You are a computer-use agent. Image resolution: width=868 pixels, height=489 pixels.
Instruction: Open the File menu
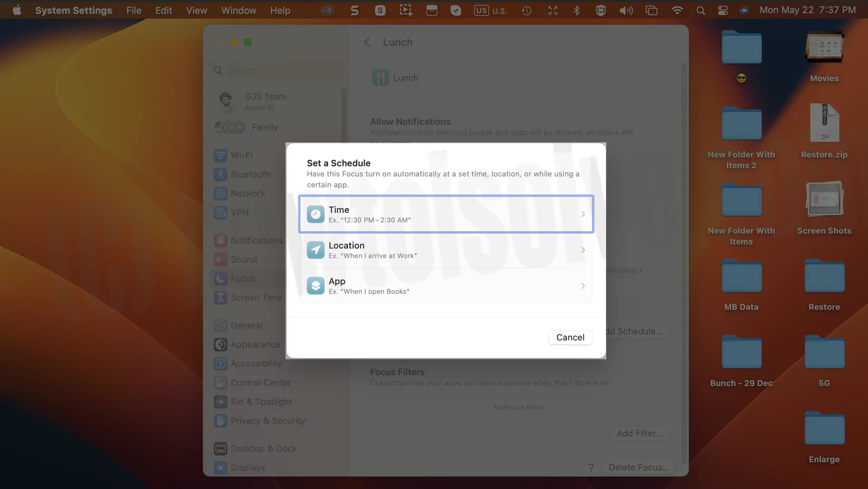coord(134,10)
